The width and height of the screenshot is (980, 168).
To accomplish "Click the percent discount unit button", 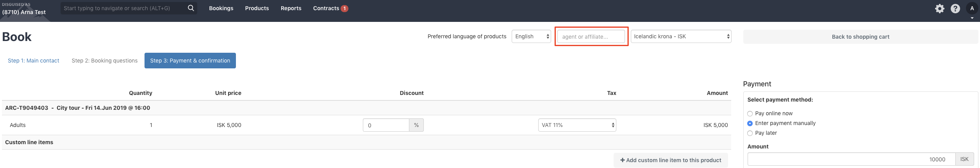I will [416, 125].
